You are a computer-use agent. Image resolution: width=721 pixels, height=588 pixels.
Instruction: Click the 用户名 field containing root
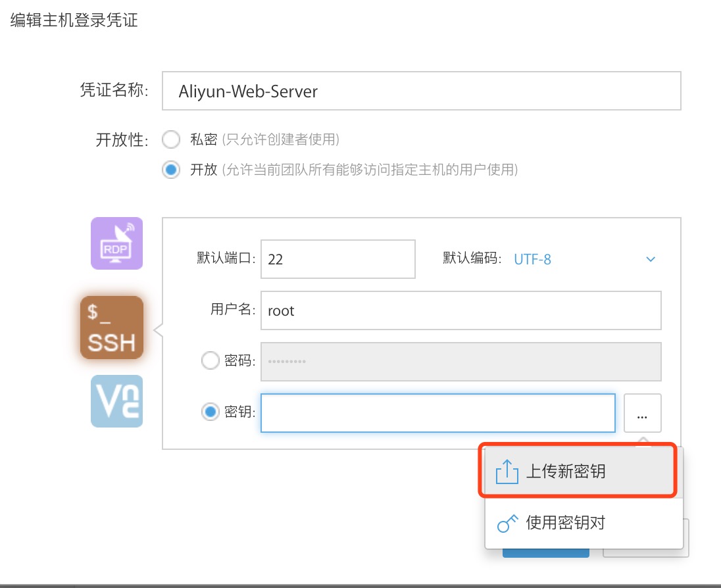pos(460,310)
